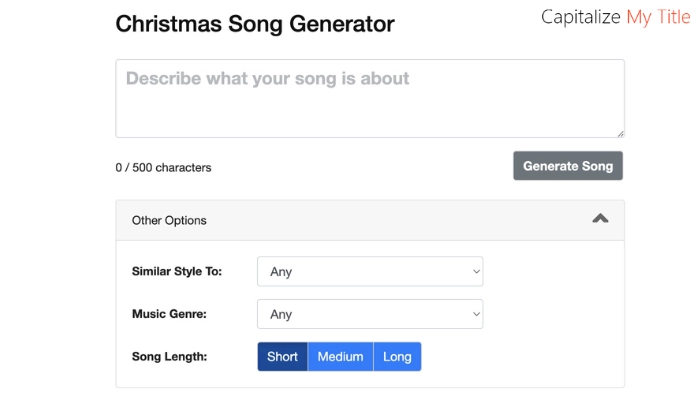
Task: Open the Similar Style To combo box
Action: point(370,271)
